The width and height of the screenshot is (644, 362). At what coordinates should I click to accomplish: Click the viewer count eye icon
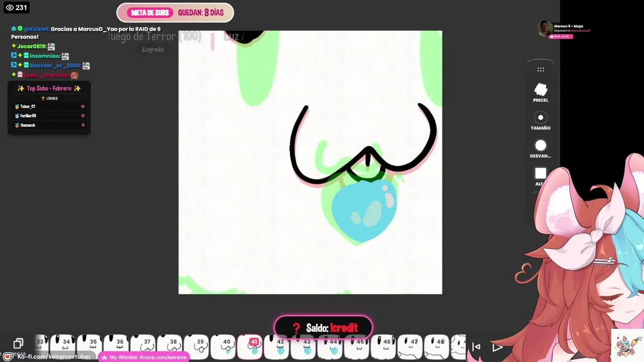coord(10,8)
